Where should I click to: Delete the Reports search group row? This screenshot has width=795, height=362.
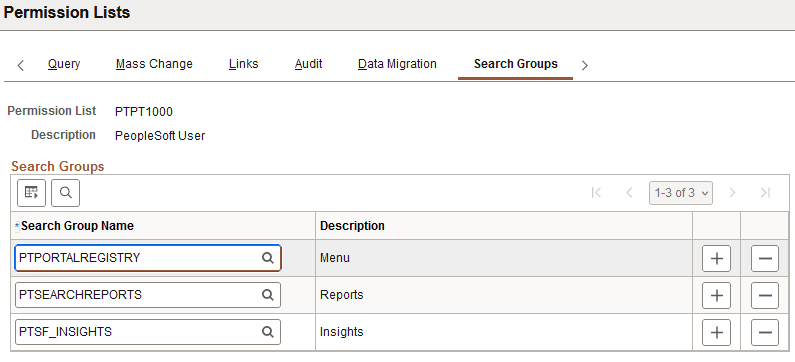pyautogui.click(x=765, y=295)
